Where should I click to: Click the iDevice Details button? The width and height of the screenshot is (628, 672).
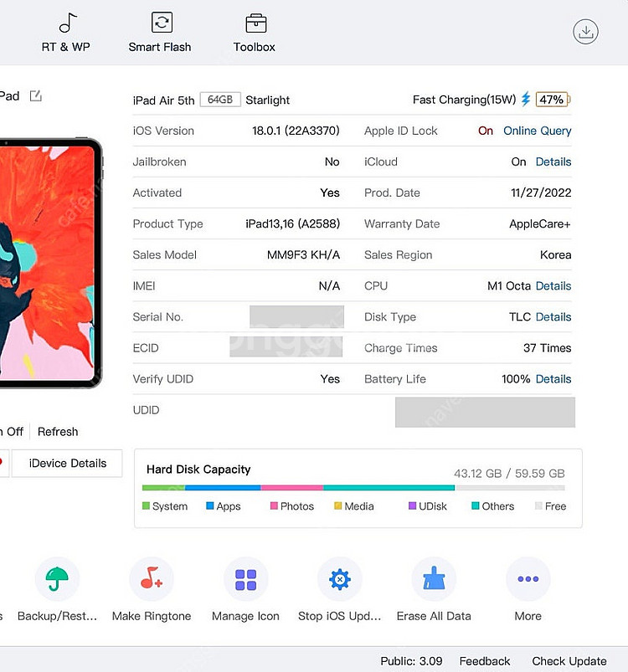67,464
